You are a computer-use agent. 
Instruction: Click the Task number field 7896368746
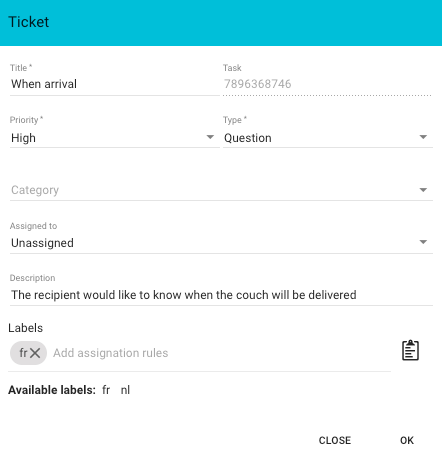tap(328, 84)
